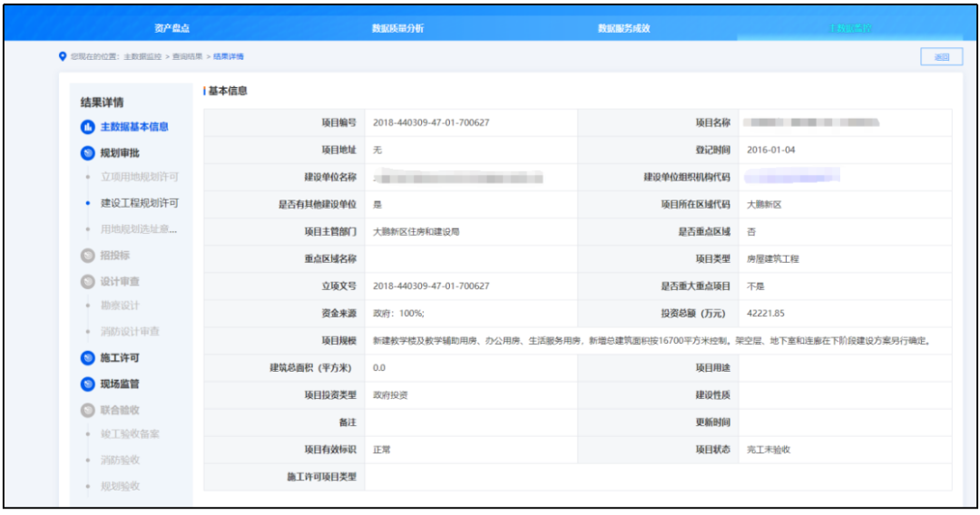
Task: Click the 联合验收 section icon
Action: pyautogui.click(x=88, y=411)
